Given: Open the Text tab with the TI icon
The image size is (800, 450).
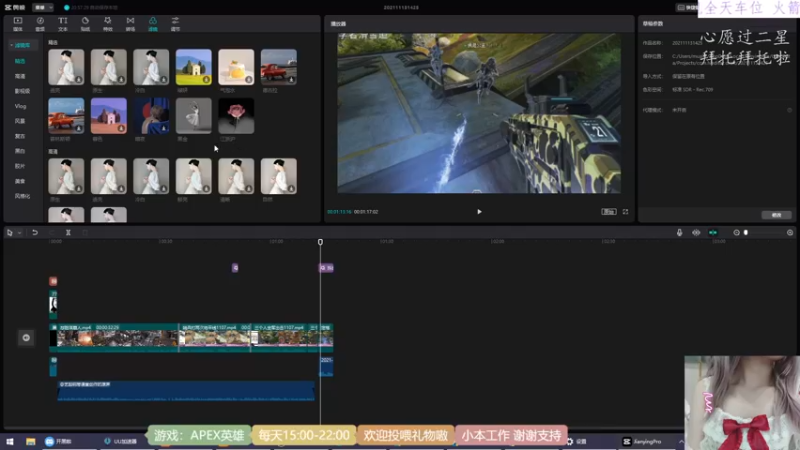Looking at the screenshot, I should [x=63, y=23].
